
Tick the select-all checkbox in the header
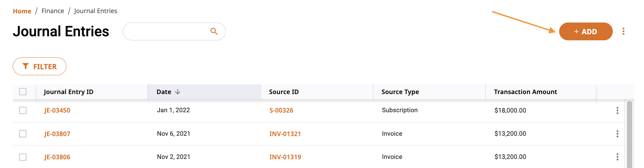point(23,91)
